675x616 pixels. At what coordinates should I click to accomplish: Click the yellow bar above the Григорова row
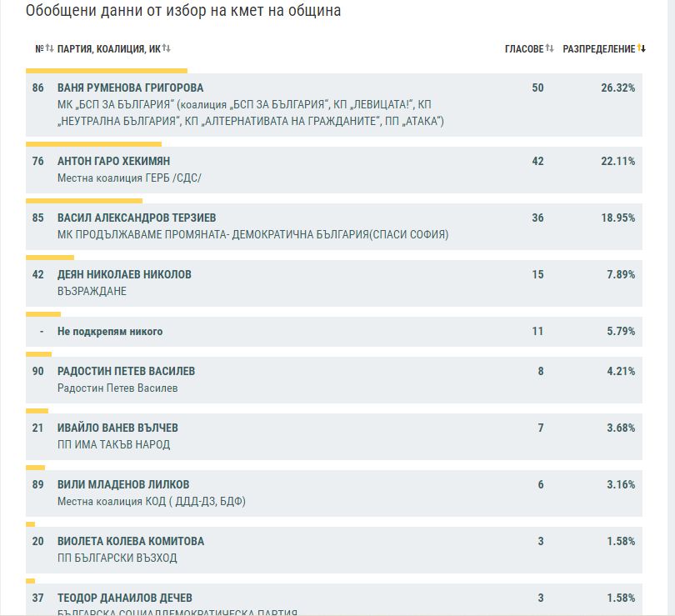click(107, 71)
